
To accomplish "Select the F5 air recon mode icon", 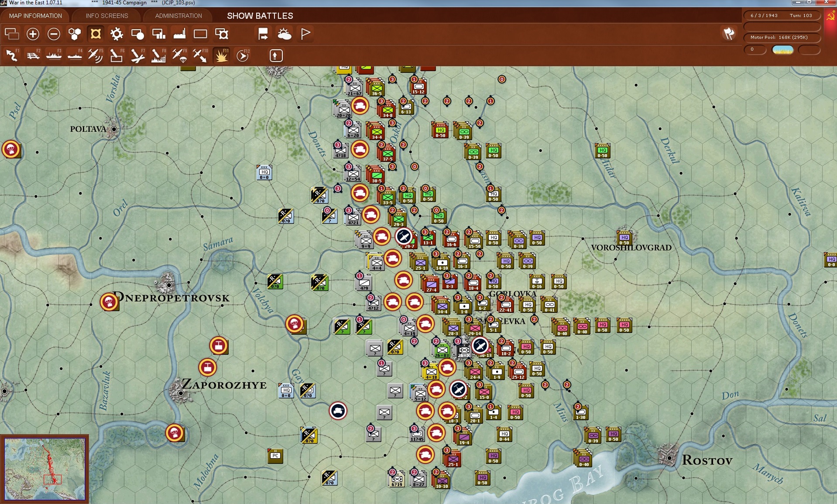I will tap(95, 56).
